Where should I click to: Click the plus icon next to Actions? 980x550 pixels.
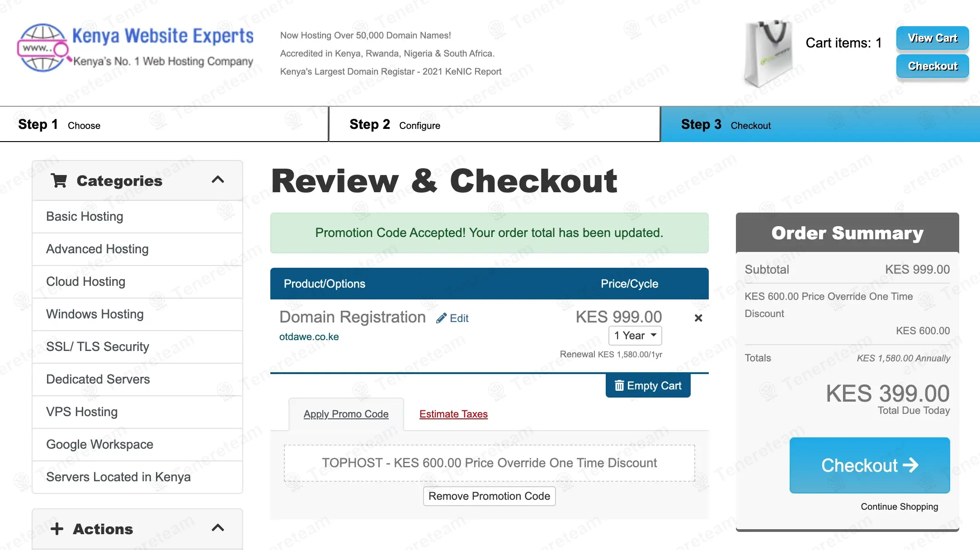tap(57, 528)
